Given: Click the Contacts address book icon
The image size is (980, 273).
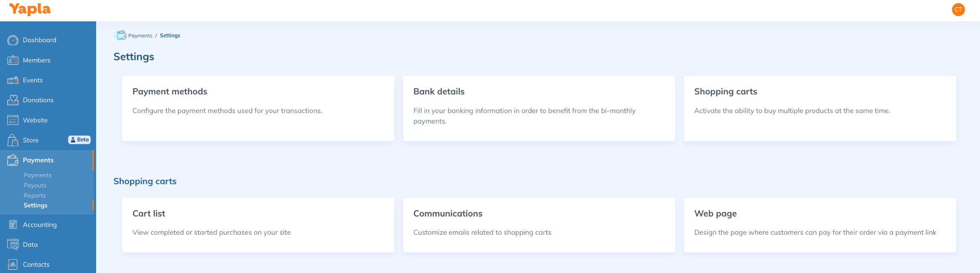Looking at the screenshot, I should coord(13,265).
